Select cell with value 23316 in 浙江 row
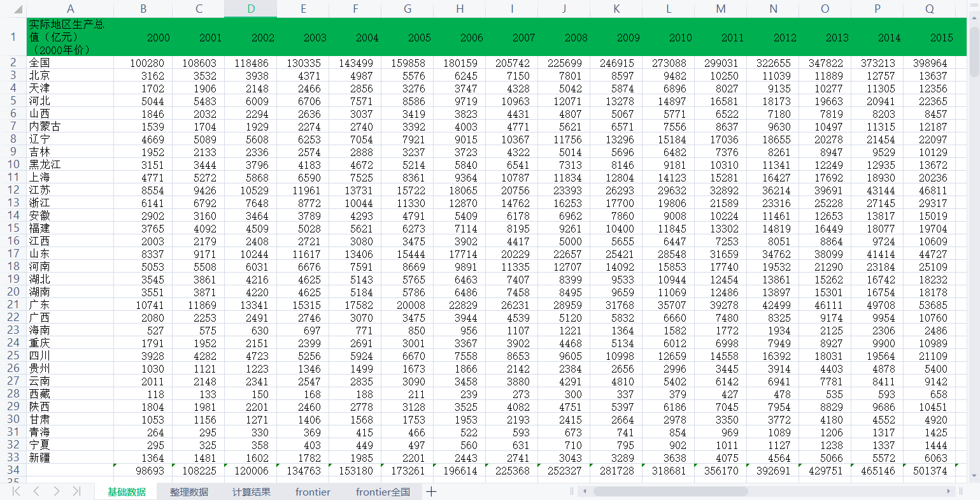Viewport: 980px width, 500px height. pyautogui.click(x=773, y=203)
